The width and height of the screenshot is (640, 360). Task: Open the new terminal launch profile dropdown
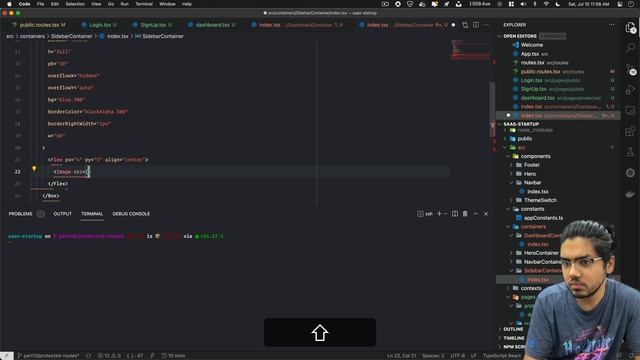pos(445,214)
